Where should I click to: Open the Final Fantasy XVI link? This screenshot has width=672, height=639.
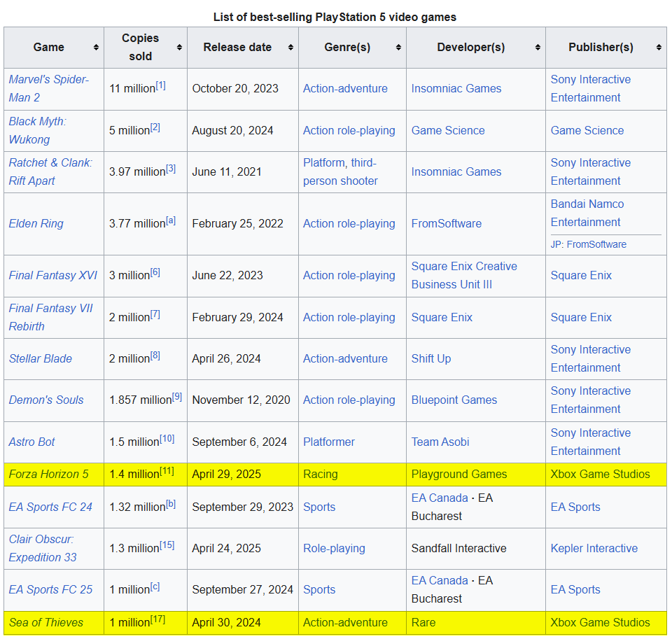[52, 275]
